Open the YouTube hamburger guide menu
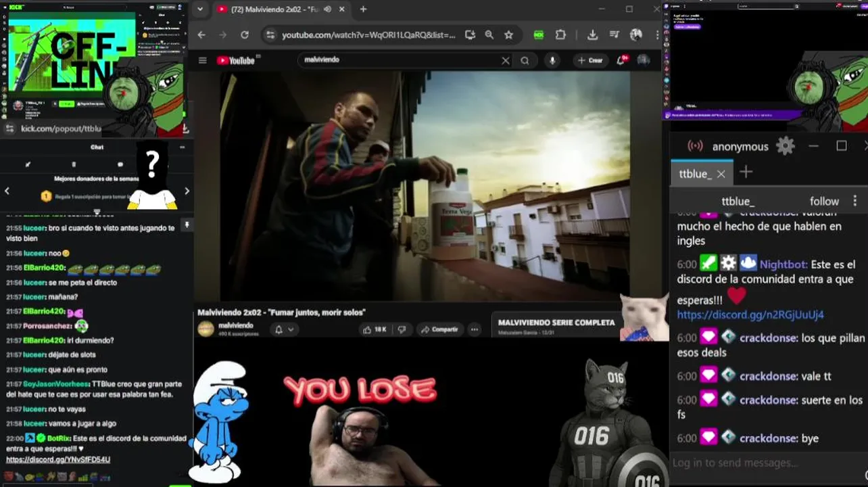This screenshot has width=868, height=487. [202, 60]
